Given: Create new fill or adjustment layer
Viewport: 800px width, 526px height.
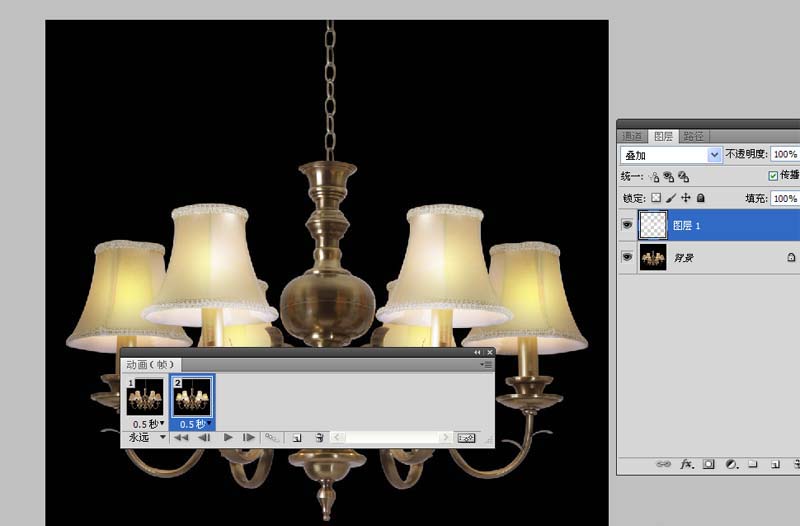Looking at the screenshot, I should 731,464.
